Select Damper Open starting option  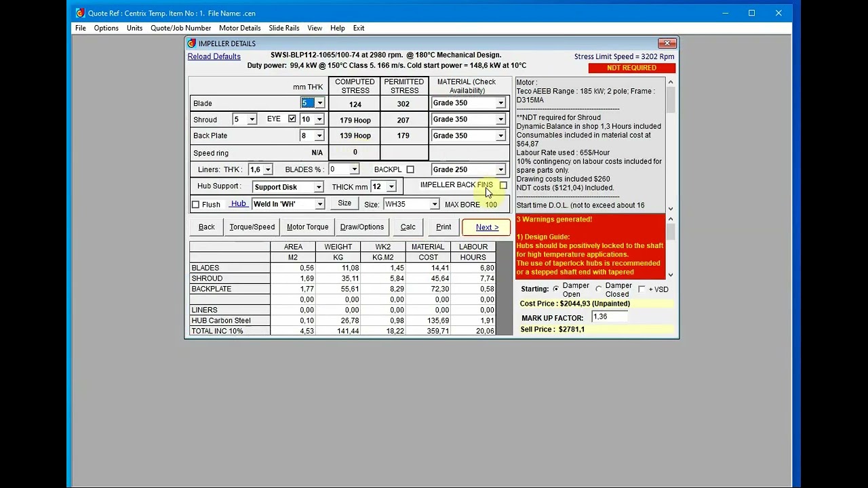556,289
